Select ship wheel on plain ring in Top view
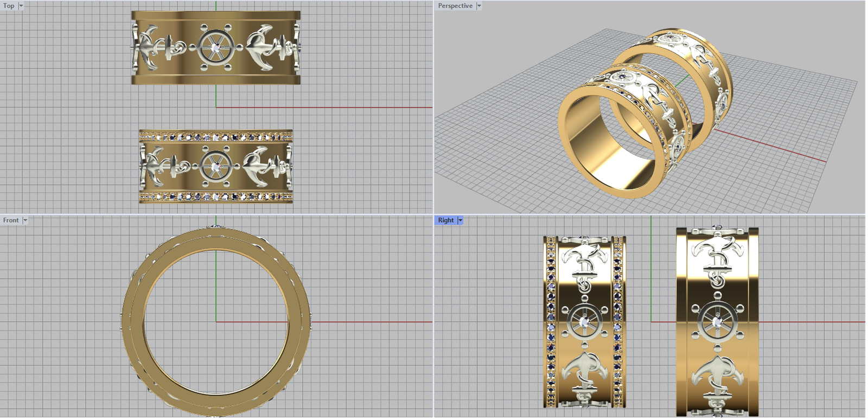The width and height of the screenshot is (868, 419). [x=216, y=48]
